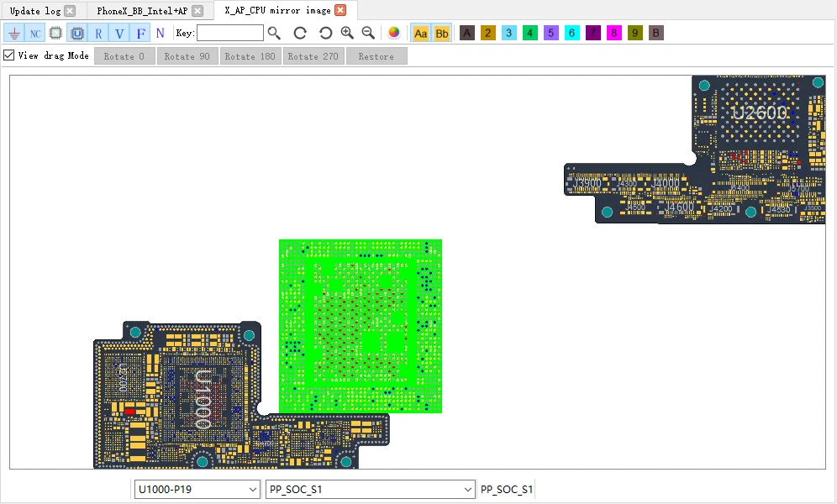Toggle the Bb label display button

[x=442, y=34]
